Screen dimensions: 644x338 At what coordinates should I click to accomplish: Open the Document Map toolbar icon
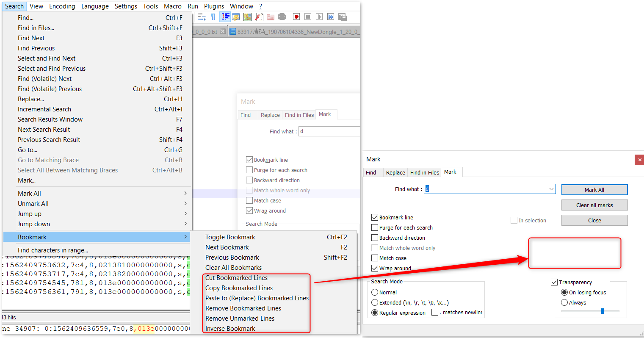[248, 17]
